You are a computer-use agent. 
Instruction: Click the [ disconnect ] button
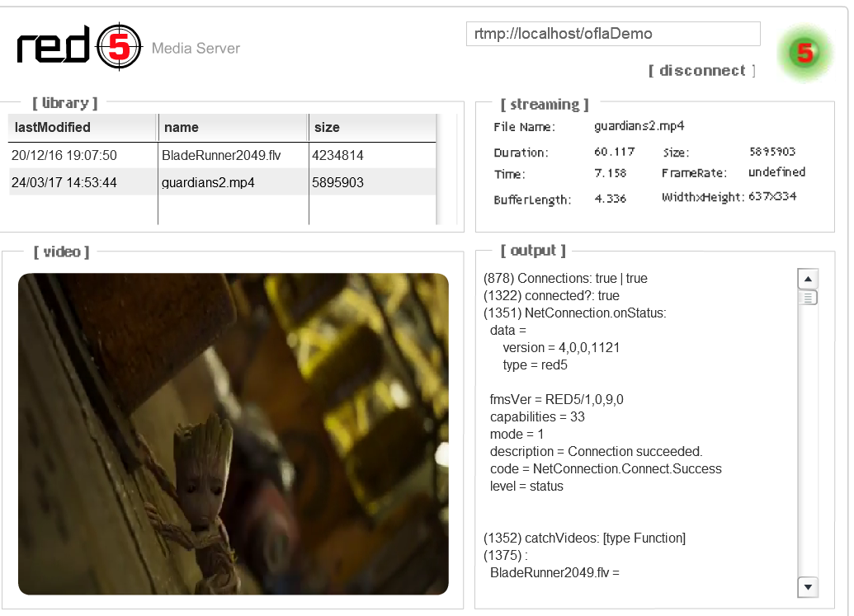702,71
